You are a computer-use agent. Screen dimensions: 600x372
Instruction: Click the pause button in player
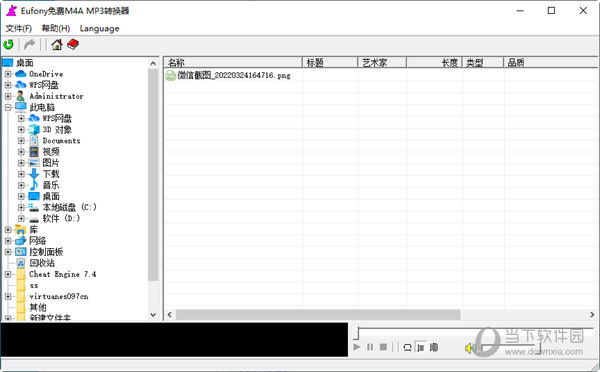click(370, 347)
